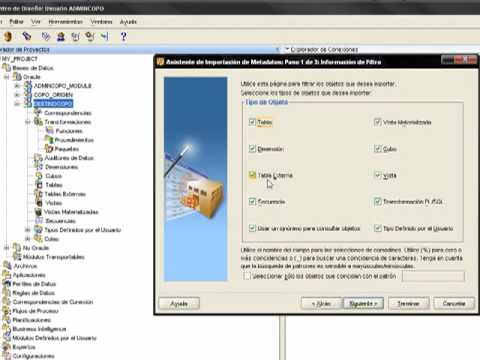Click the Vistas Materializadas icon
Viewport: 480px width, 360px height.
pyautogui.click(x=39, y=212)
